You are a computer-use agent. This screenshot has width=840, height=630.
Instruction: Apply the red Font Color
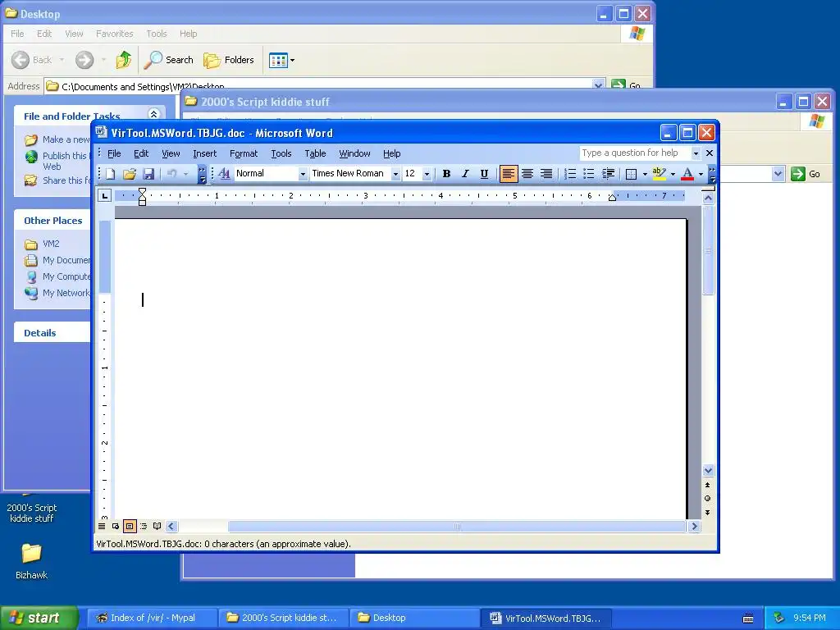pyautogui.click(x=687, y=174)
